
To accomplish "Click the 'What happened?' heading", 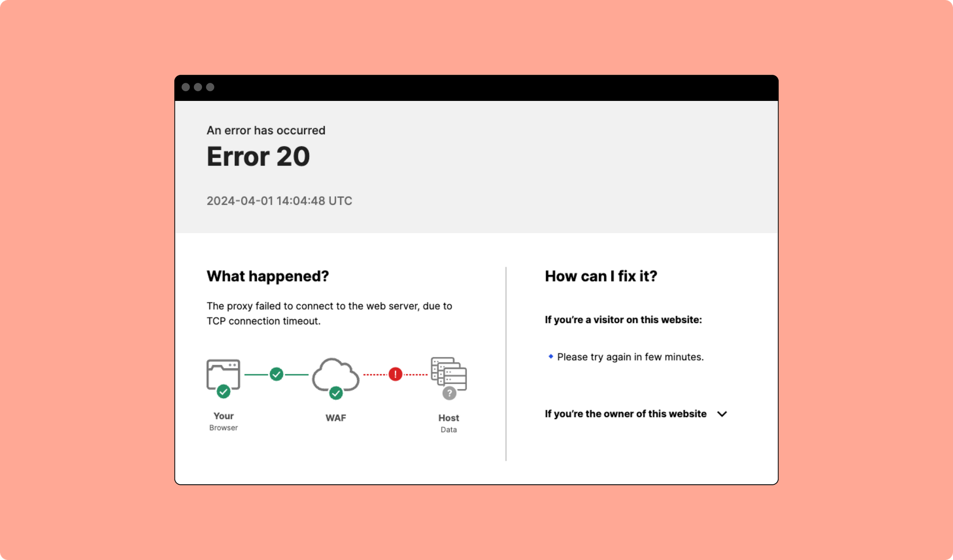I will (267, 276).
